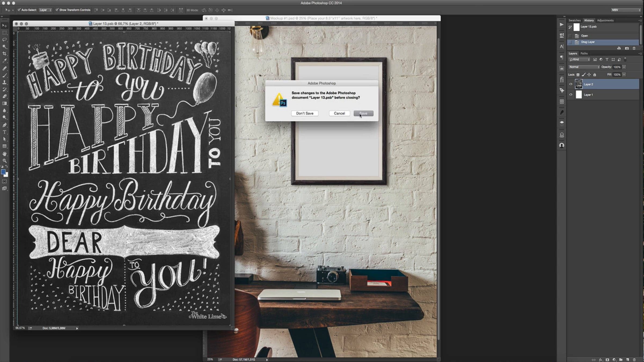Toggle the Auto-Select checkbox
The image size is (644, 362).
coord(19,10)
